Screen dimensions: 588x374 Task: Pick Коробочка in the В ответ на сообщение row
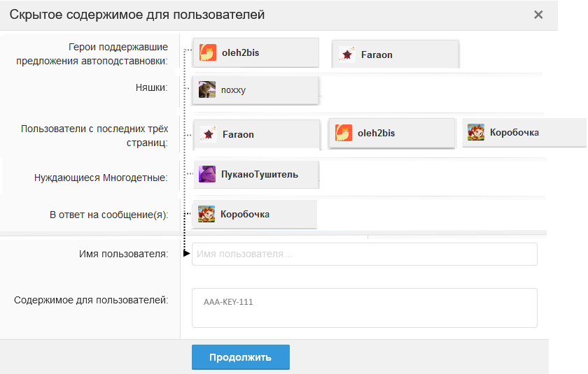(255, 215)
